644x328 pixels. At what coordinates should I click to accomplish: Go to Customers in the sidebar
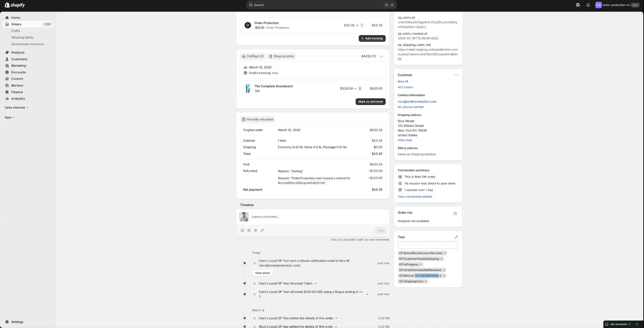(x=19, y=59)
